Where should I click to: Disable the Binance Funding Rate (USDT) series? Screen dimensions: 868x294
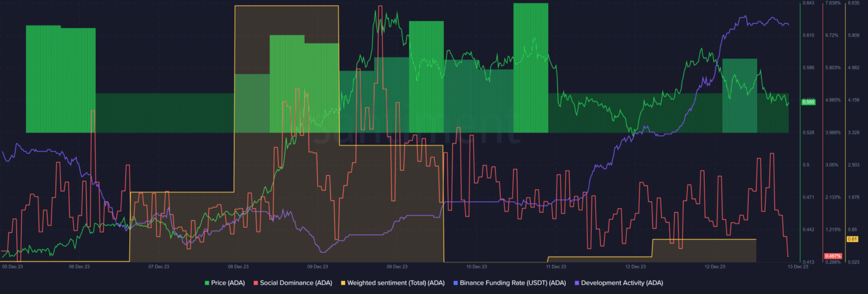(513, 283)
